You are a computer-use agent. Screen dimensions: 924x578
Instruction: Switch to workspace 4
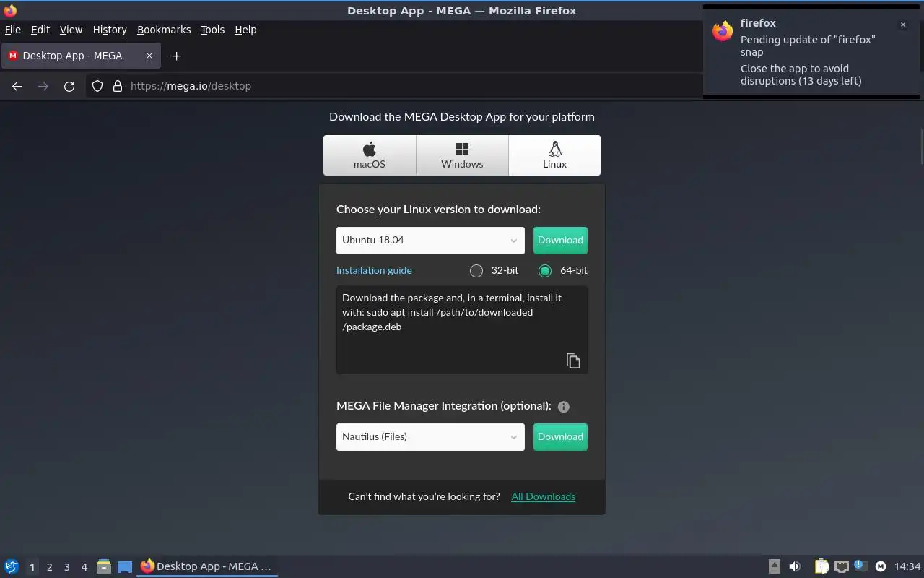click(84, 567)
